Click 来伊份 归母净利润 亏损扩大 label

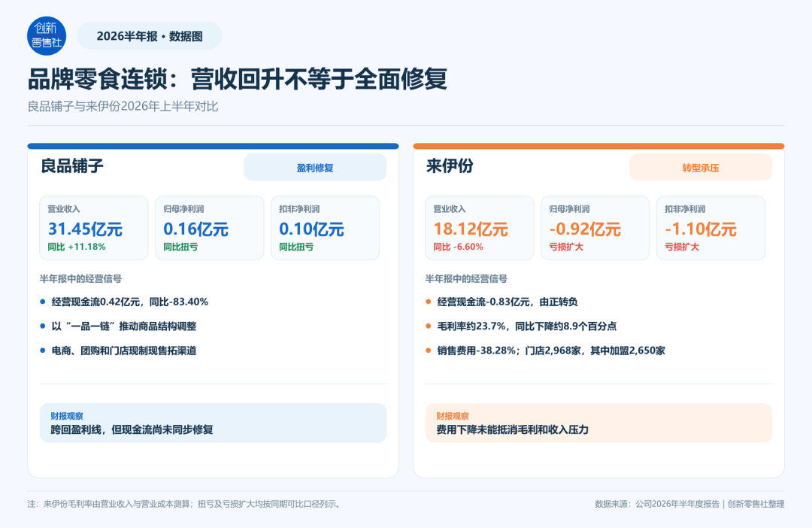(x=566, y=247)
